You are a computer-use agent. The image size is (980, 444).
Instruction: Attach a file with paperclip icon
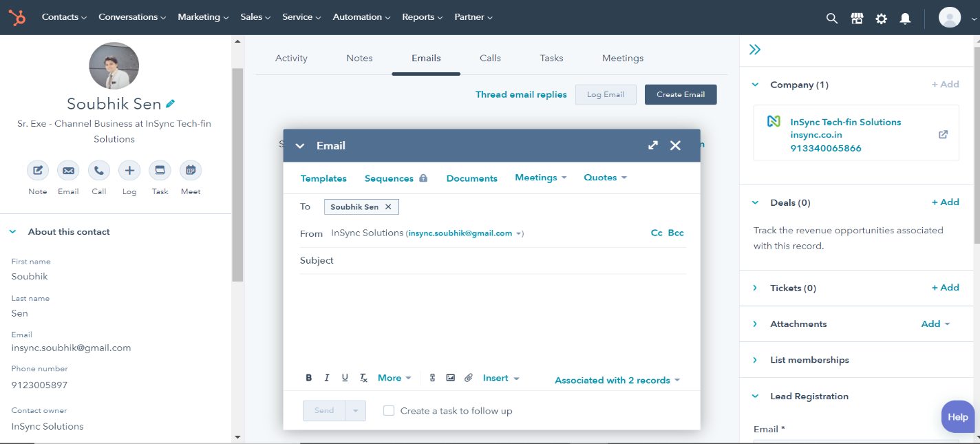(x=469, y=378)
